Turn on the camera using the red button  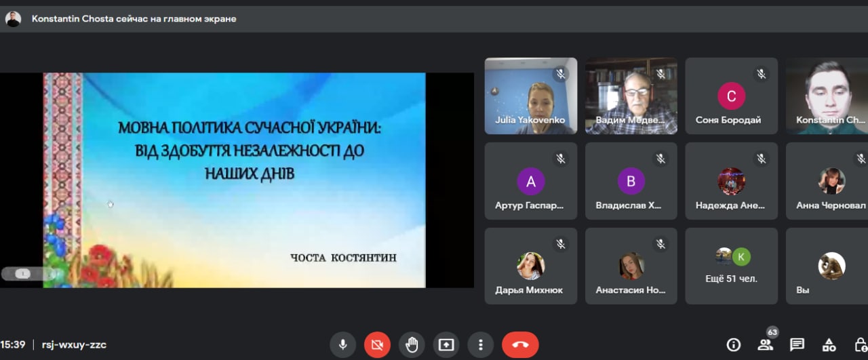pos(377,344)
